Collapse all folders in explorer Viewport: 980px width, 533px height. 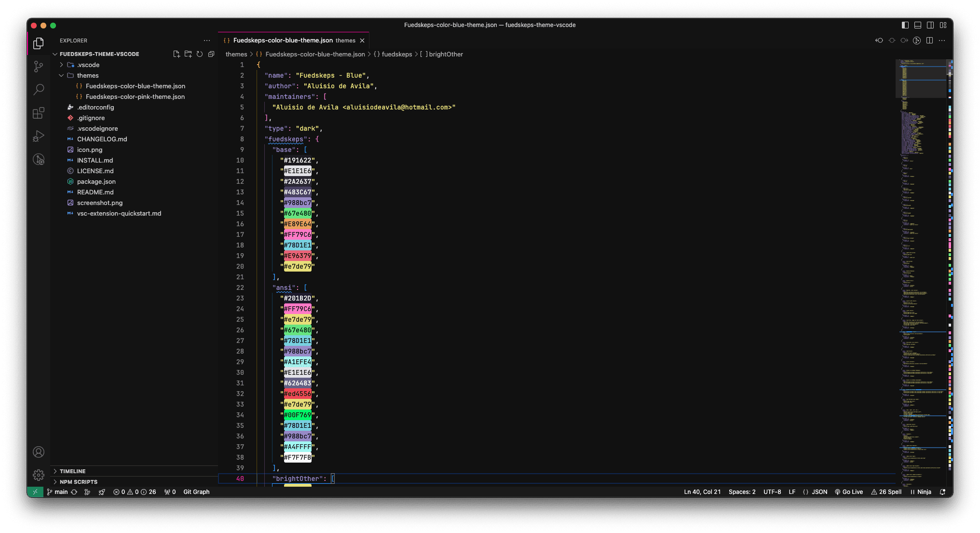tap(211, 54)
